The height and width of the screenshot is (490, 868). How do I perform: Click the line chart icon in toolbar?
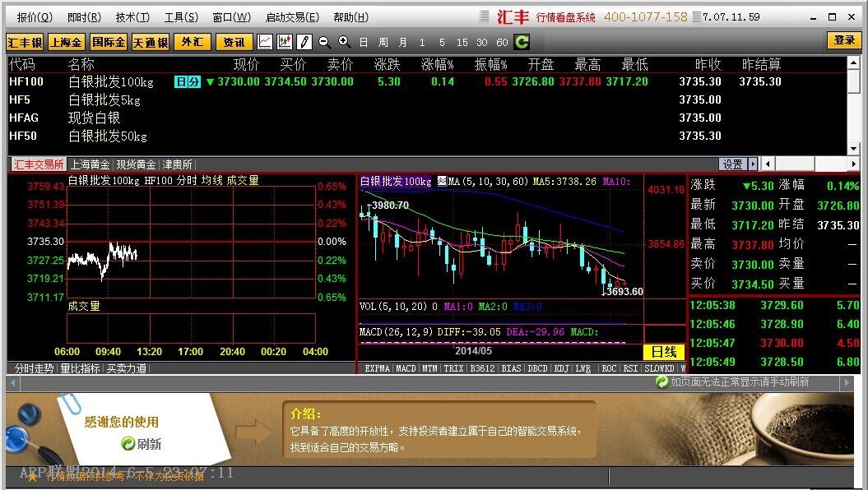coord(265,42)
